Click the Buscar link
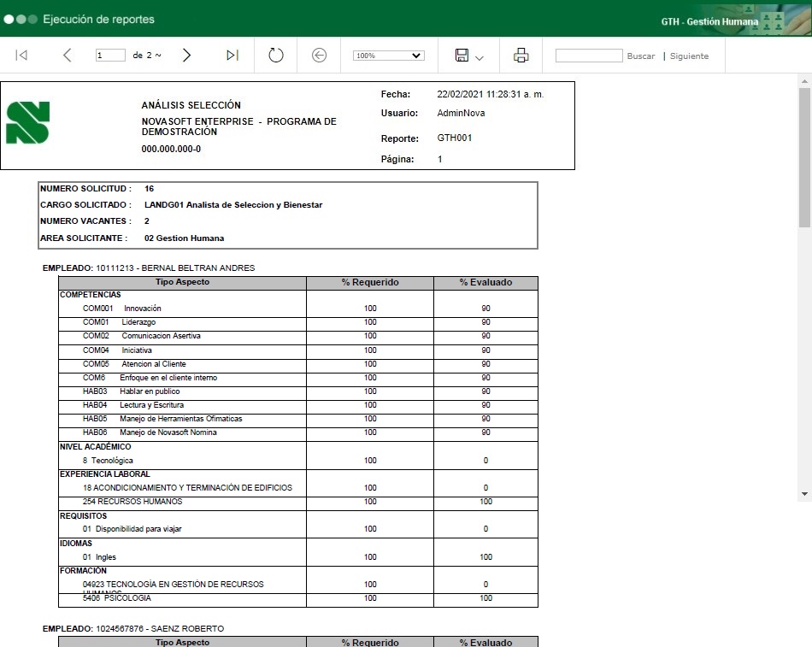812x647 pixels. point(640,56)
